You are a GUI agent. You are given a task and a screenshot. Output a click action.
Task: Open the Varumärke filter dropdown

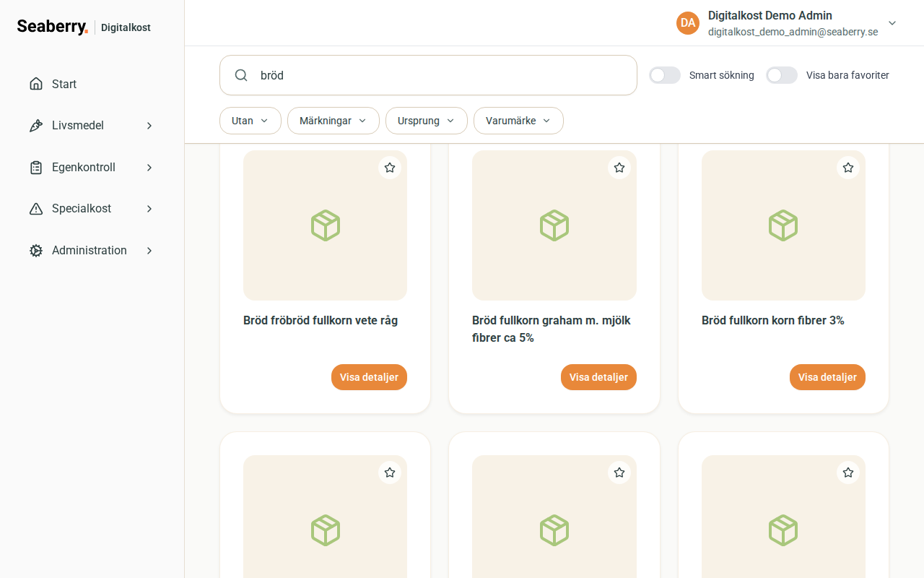coord(518,121)
